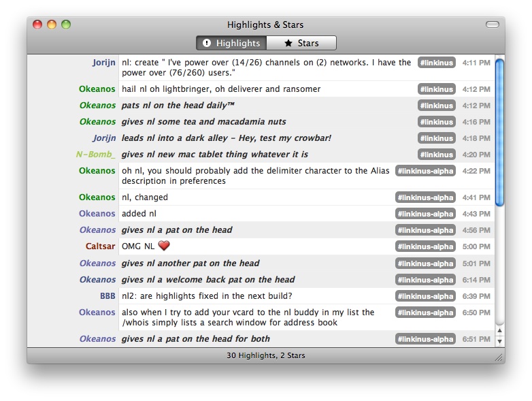Click nickname Caltsar in the list
The height and width of the screenshot is (401, 532).
100,246
